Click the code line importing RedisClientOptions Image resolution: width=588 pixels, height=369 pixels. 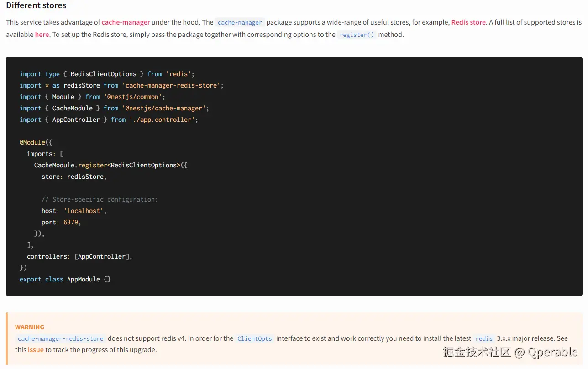click(107, 74)
